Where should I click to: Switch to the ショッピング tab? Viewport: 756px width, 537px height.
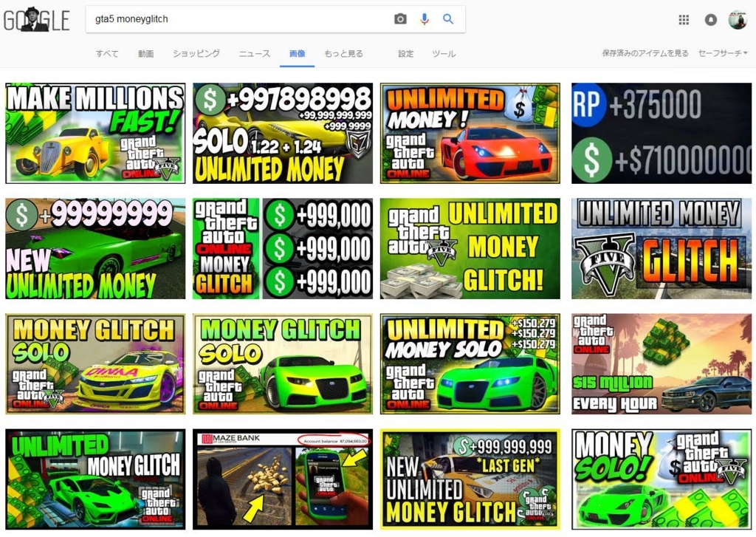point(196,54)
